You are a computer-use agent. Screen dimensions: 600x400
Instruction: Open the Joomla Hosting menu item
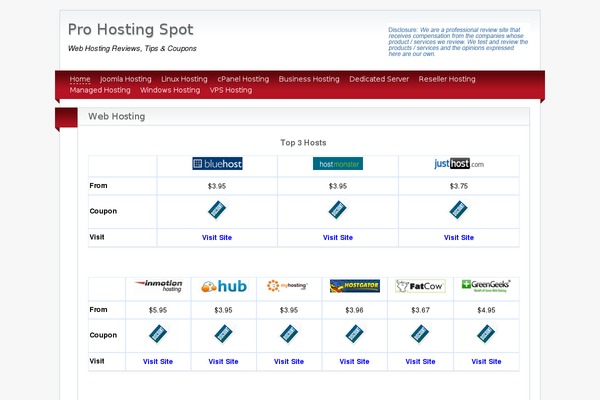(x=126, y=79)
